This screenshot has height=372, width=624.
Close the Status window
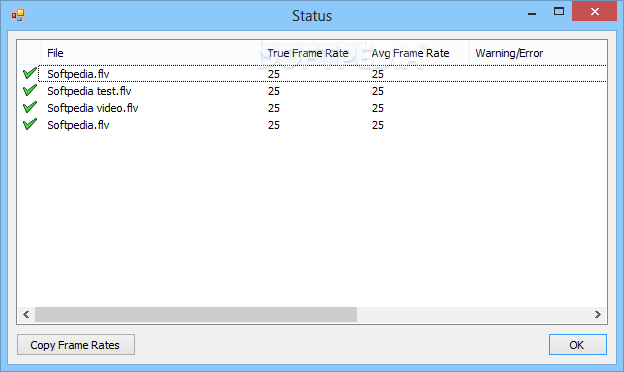click(595, 12)
